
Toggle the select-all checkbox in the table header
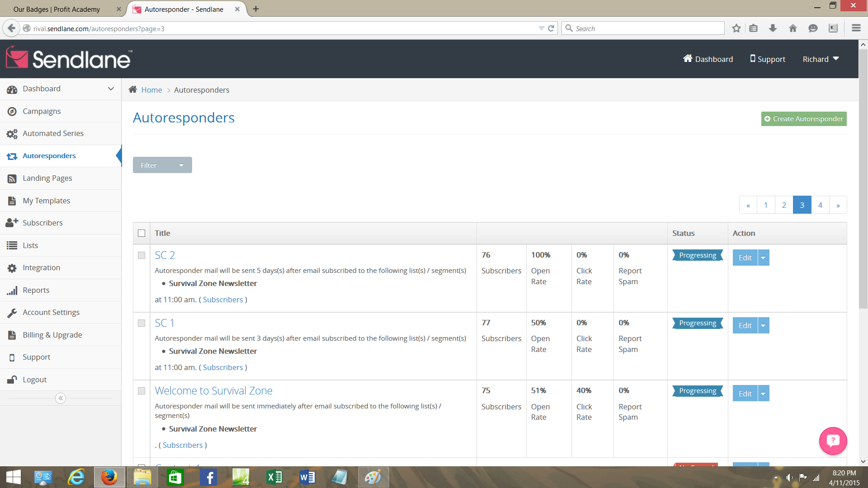coord(142,233)
